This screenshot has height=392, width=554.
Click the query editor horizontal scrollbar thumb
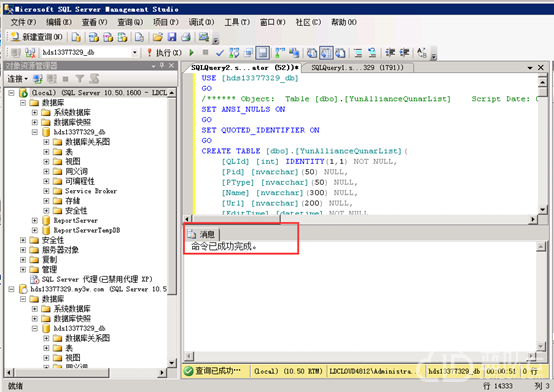point(235,219)
